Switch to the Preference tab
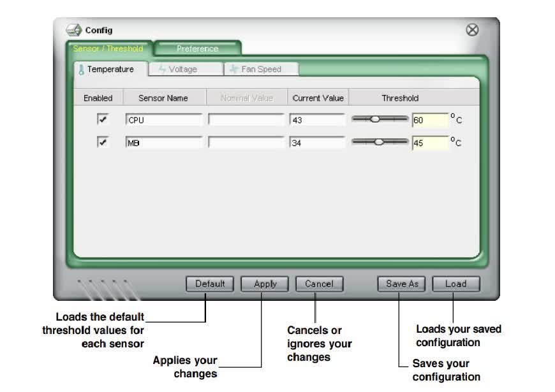The width and height of the screenshot is (555, 392). [198, 48]
